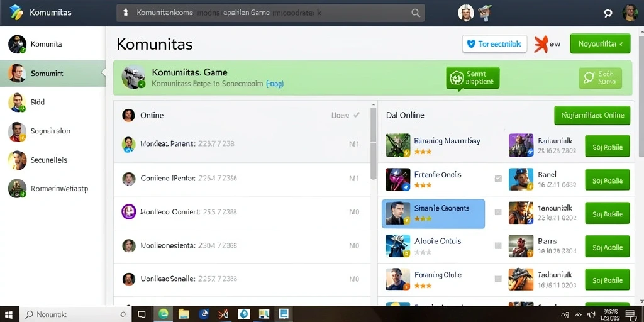Open the profile avatar at top-right corner
Screen dimensions: 644x322
pyautogui.click(x=630, y=13)
